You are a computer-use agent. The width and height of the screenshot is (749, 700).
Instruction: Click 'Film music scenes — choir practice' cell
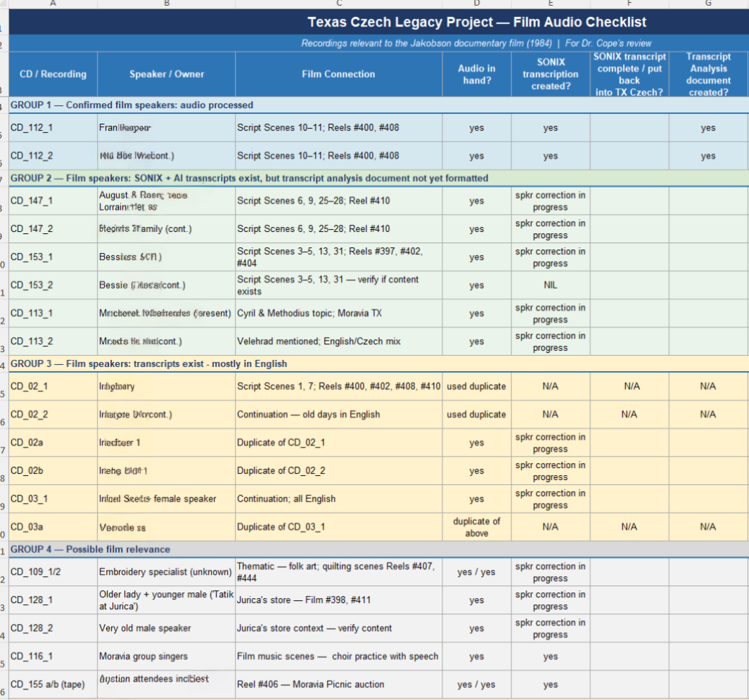coord(339,656)
